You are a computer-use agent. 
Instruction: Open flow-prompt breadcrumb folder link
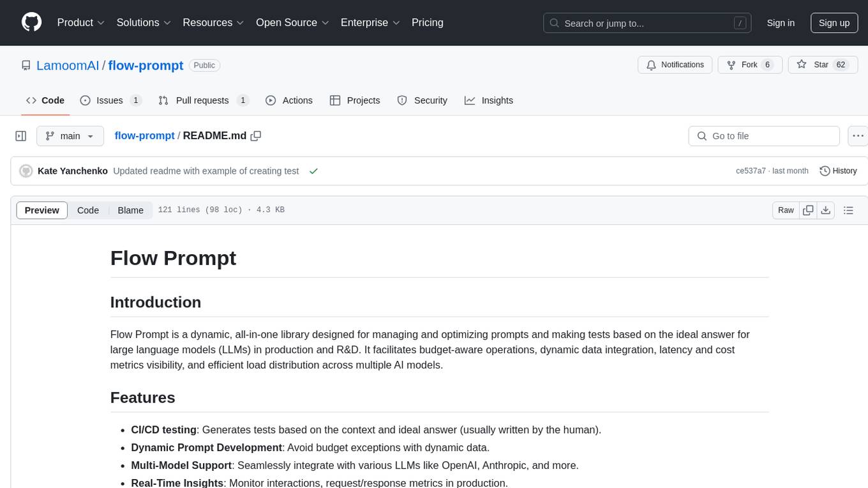point(144,136)
